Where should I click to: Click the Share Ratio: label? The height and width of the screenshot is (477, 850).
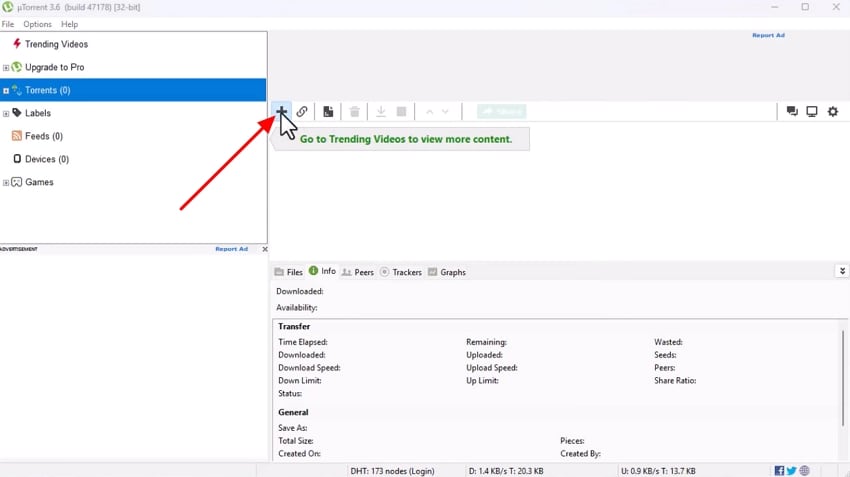click(675, 381)
